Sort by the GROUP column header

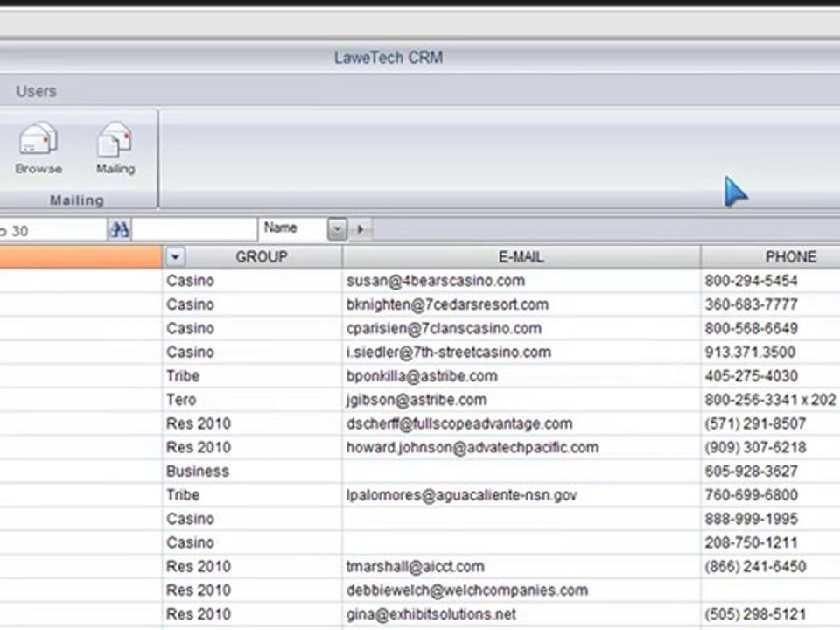[x=262, y=257]
